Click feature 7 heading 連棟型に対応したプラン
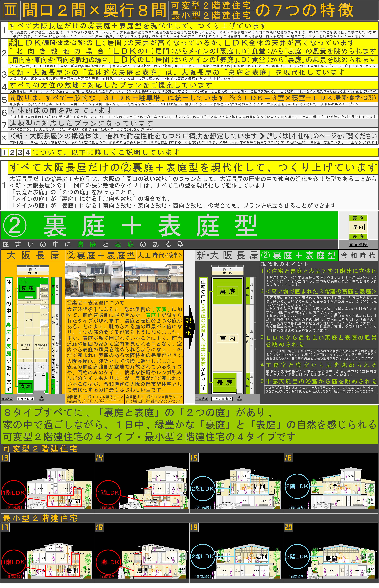The image size is (379, 588). tap(81, 123)
